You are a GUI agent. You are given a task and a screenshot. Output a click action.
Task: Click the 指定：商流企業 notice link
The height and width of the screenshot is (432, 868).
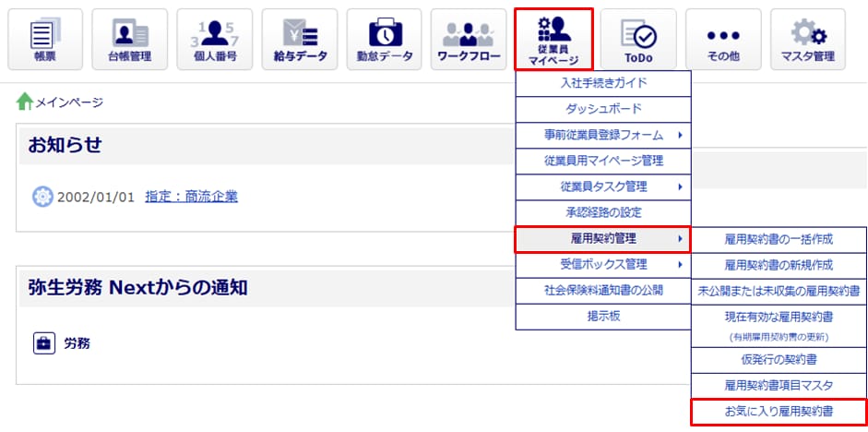191,197
